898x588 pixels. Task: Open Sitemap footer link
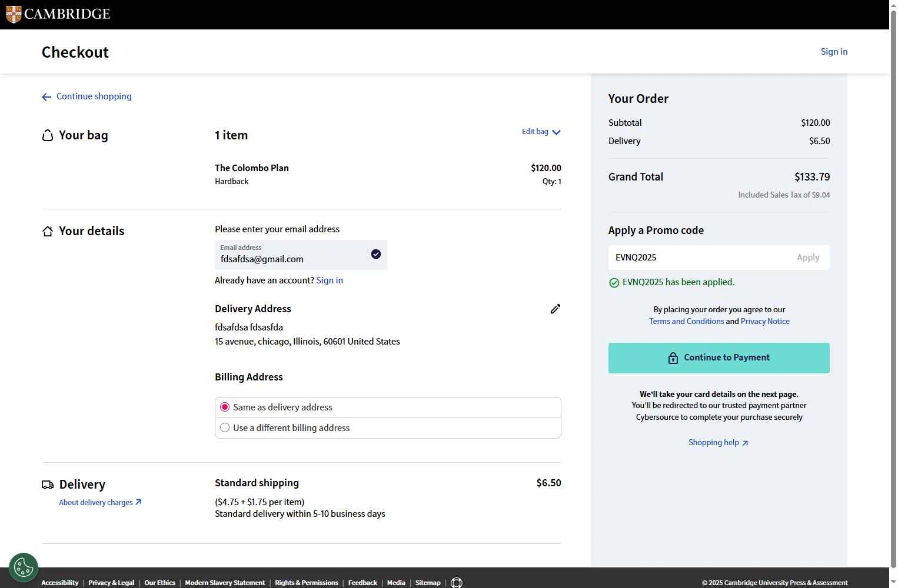(x=428, y=583)
